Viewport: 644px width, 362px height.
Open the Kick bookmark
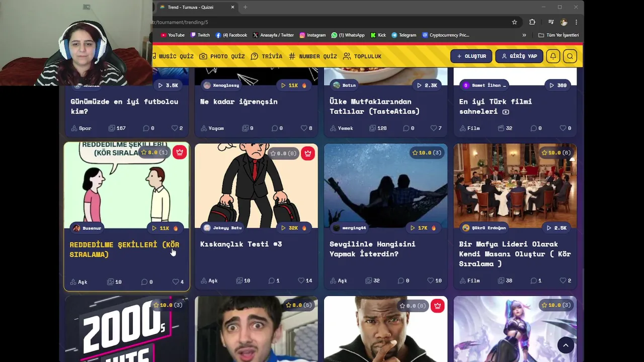(x=378, y=35)
